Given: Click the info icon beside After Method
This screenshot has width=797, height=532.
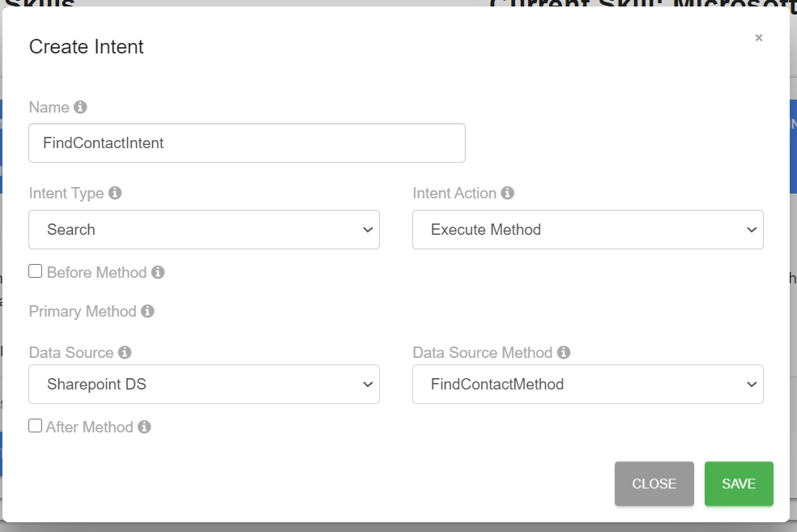Looking at the screenshot, I should [144, 427].
